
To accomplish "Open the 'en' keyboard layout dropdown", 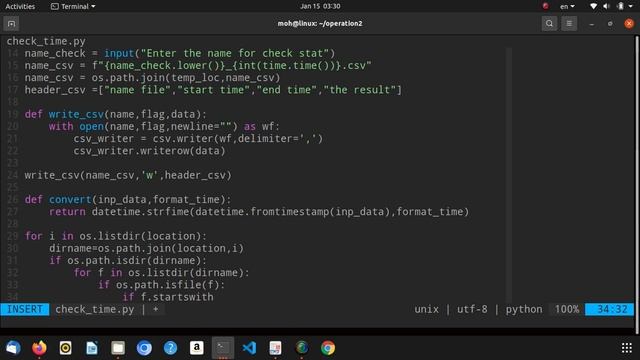I will coord(567,6).
